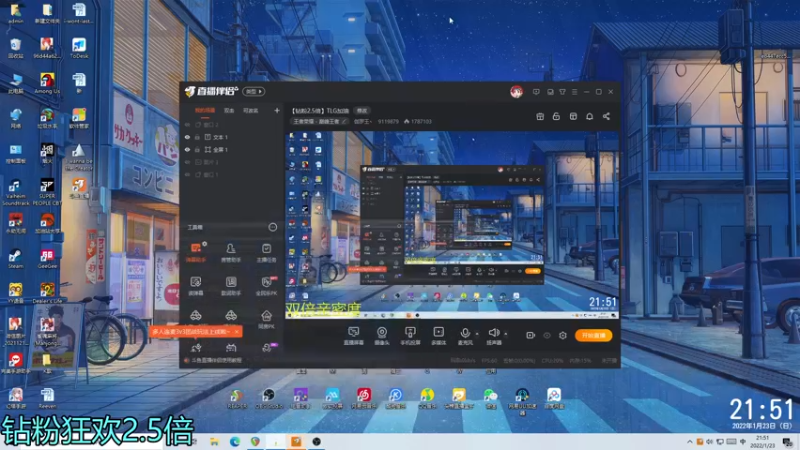Open the 房管助手 tool
This screenshot has height=450, width=800.
(x=231, y=252)
